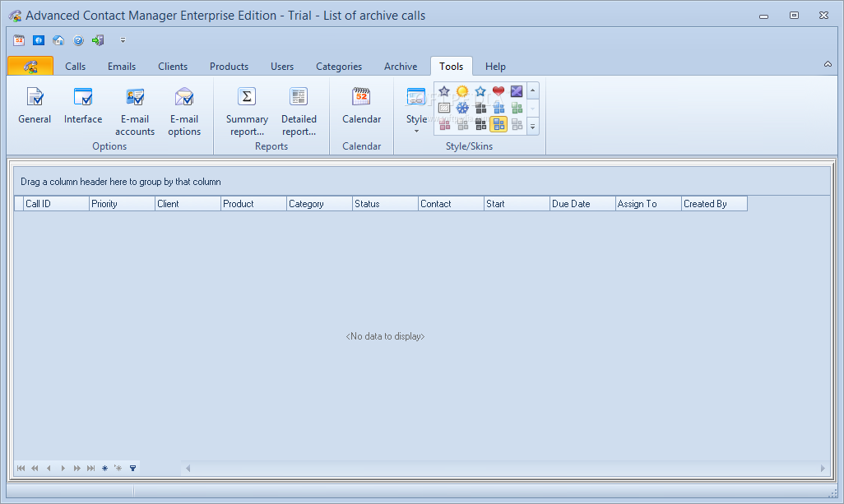Go to next record
Image resolution: width=844 pixels, height=504 pixels.
click(x=63, y=468)
